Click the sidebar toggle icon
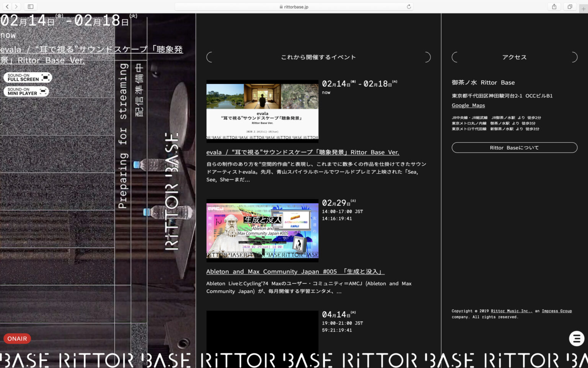Viewport: 588px width, 368px height. click(x=30, y=6)
